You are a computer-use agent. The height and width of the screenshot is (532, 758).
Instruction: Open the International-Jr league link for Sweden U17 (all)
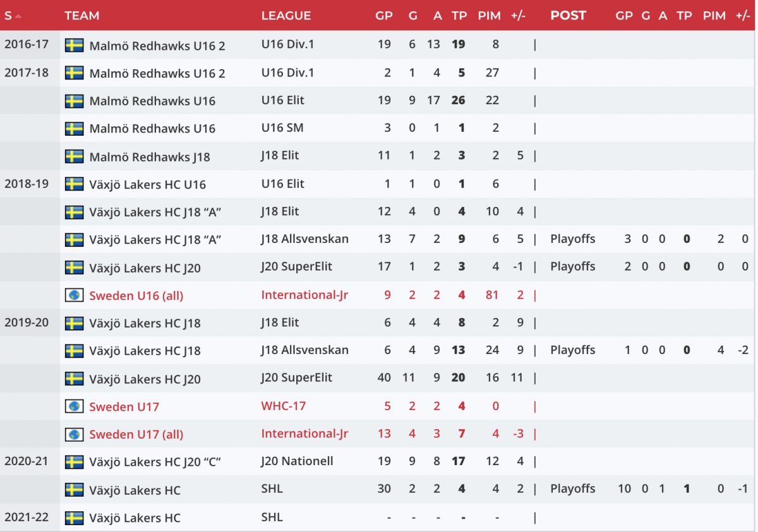304,434
